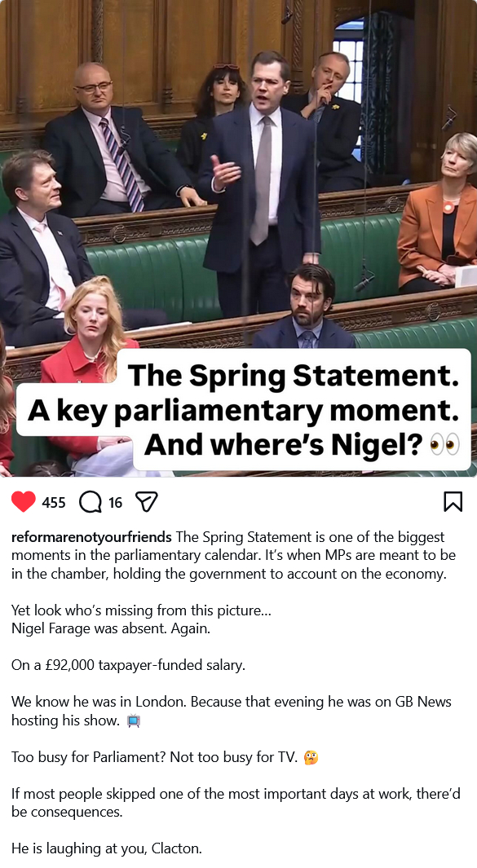Screen dimensions: 477x868
Task: Tap the 'And where's Nigel?' overlay text
Action: 283,444
